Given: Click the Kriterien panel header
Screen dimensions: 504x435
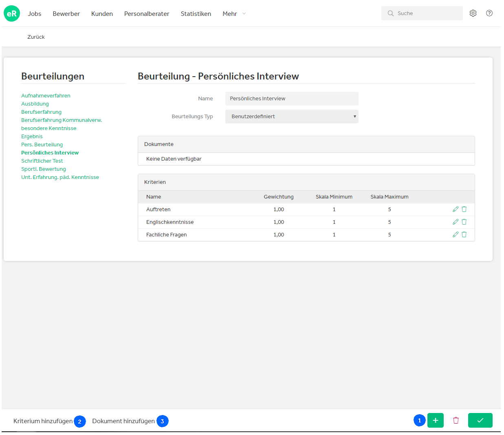Looking at the screenshot, I should (306, 182).
